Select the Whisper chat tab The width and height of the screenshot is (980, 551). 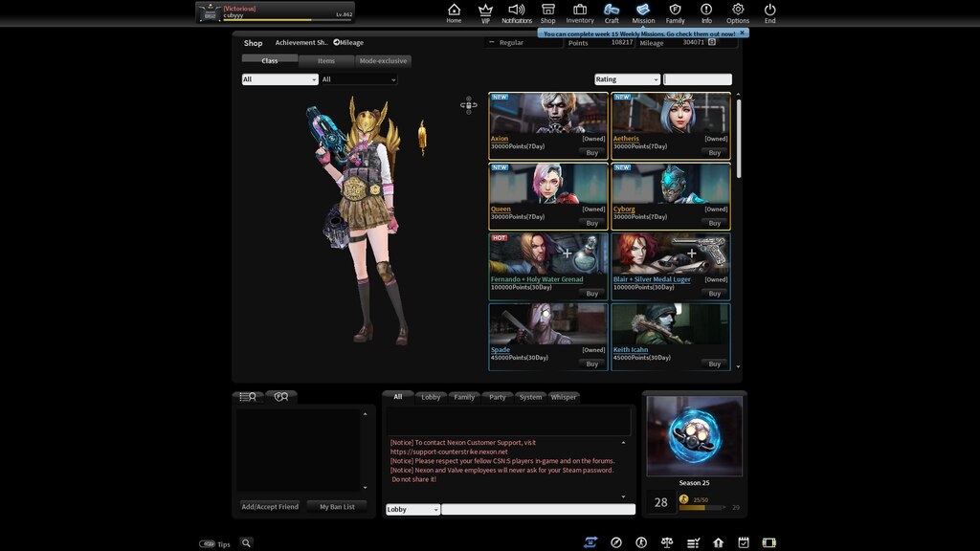(564, 397)
